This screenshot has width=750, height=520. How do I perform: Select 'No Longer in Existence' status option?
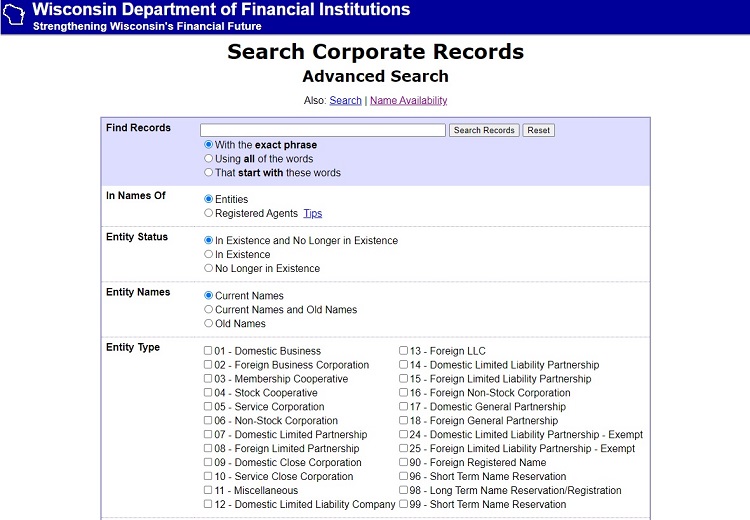(x=209, y=268)
